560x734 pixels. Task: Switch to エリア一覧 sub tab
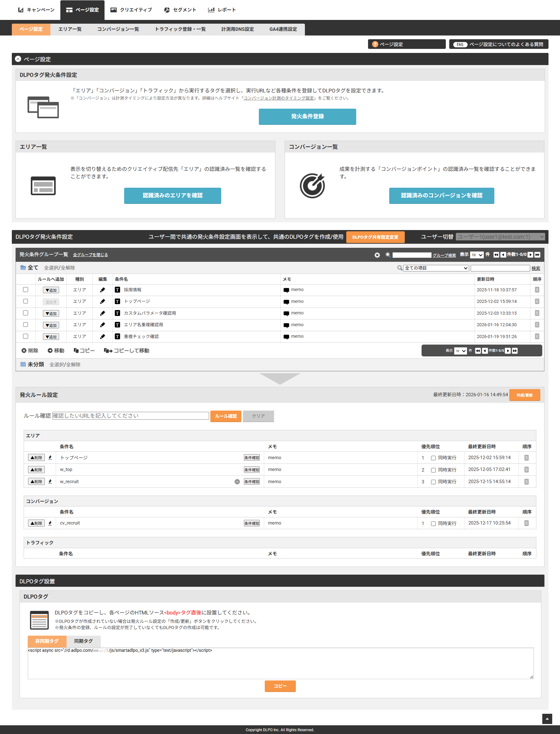[x=70, y=29]
